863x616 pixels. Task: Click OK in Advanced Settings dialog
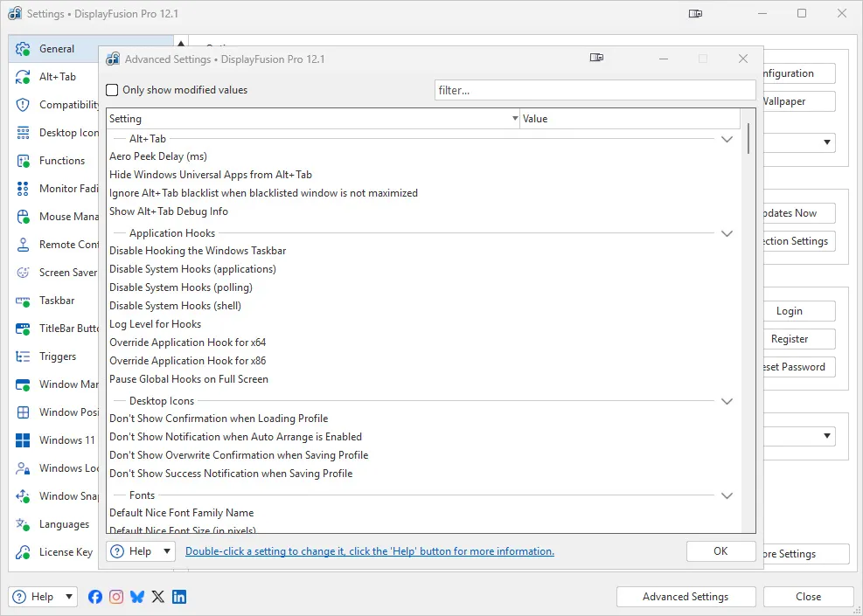[x=720, y=551]
